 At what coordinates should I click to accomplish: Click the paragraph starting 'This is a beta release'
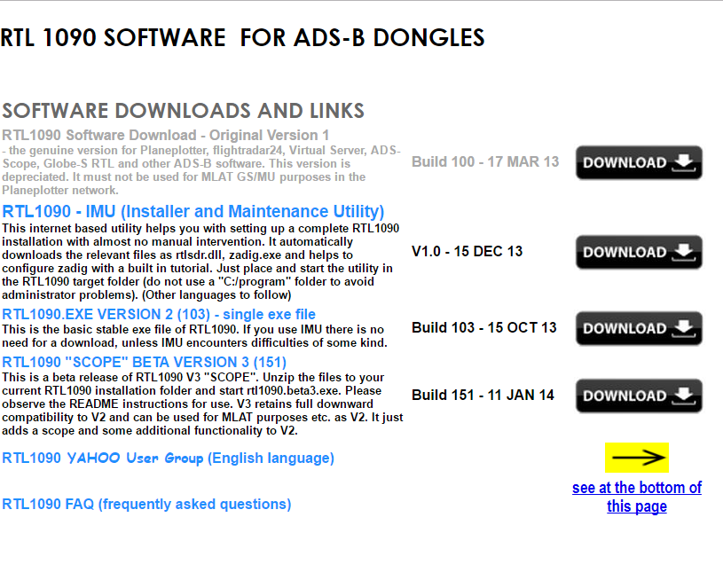point(202,404)
